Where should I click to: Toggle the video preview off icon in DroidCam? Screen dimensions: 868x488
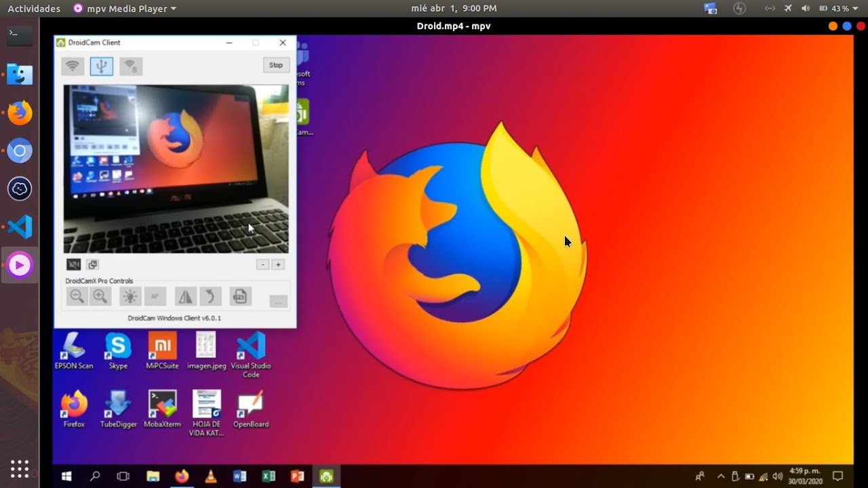coord(74,264)
